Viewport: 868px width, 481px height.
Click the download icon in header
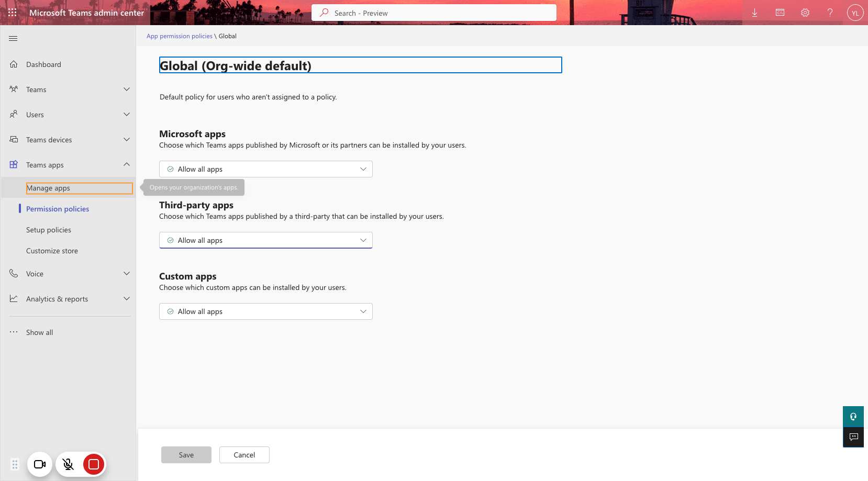pos(755,13)
